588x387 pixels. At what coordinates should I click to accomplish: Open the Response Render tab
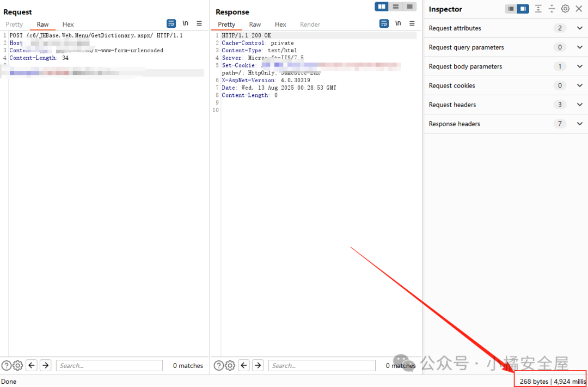coord(310,24)
